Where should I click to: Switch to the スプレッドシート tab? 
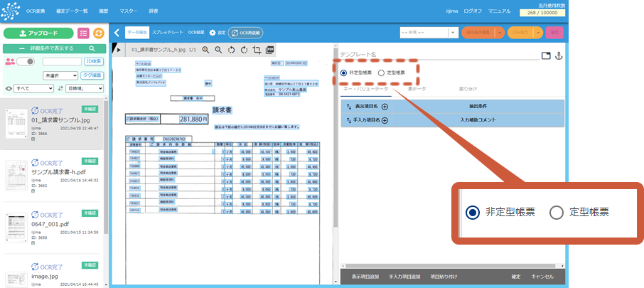point(167,33)
